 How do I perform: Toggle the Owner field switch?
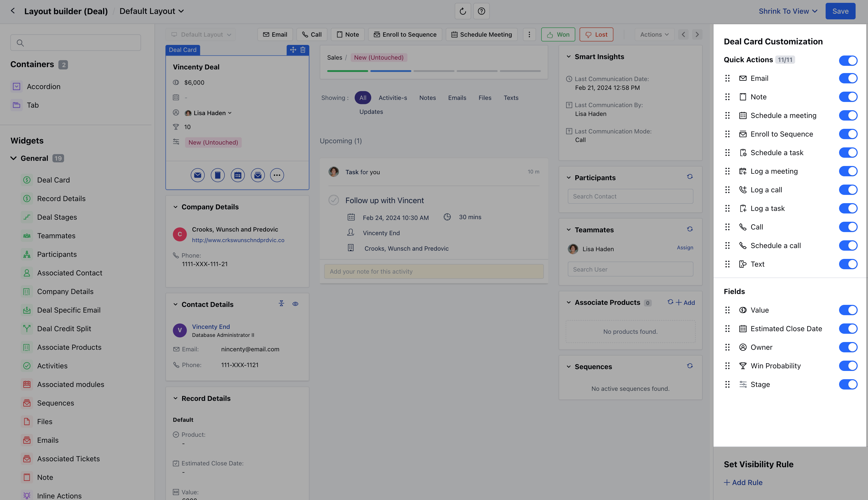(848, 347)
